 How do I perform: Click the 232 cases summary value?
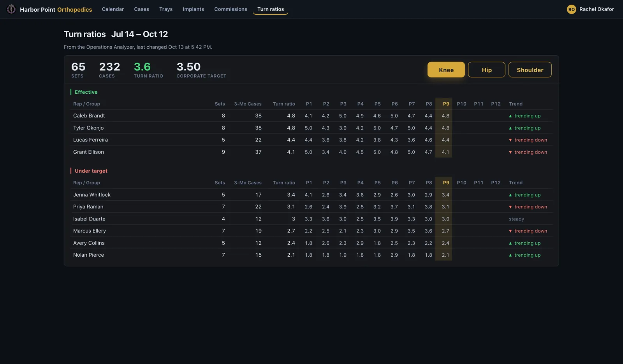pyautogui.click(x=109, y=67)
